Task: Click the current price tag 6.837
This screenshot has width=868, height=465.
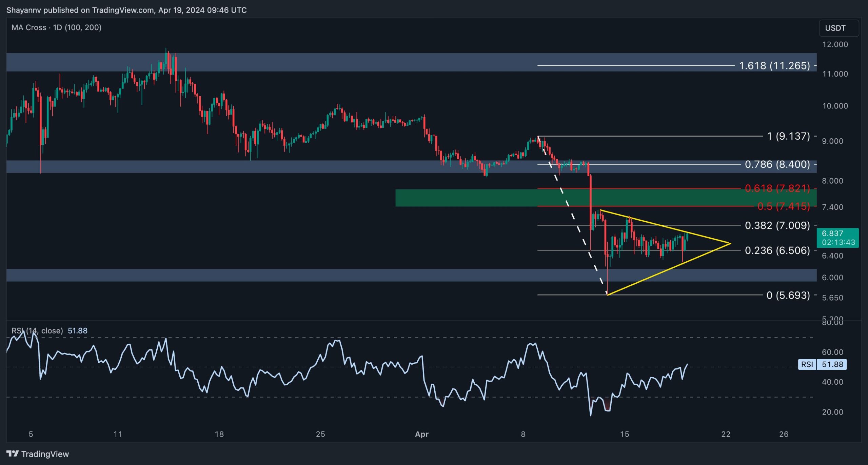Action: 838,238
